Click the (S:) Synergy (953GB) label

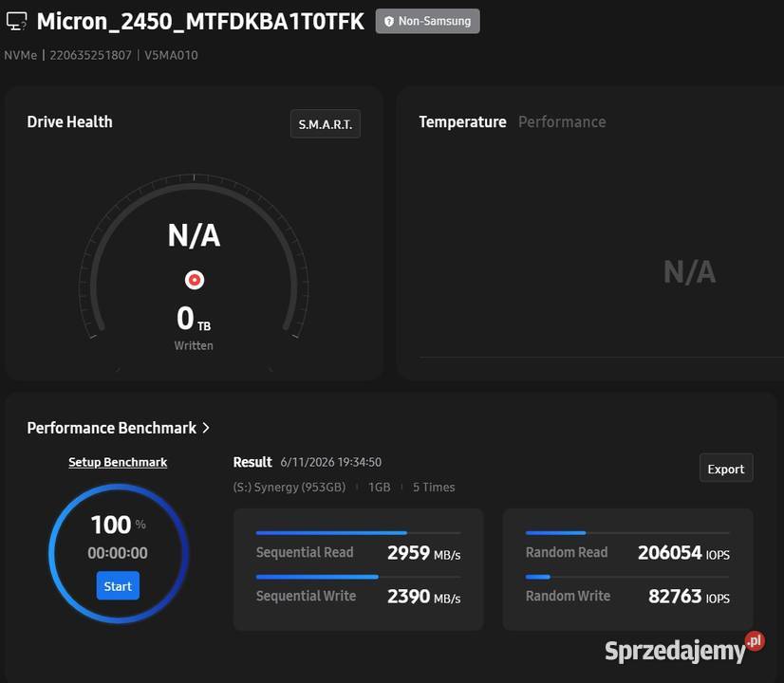[289, 488]
